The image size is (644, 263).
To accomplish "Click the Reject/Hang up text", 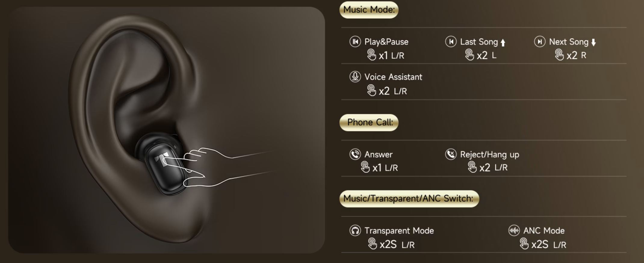I will [490, 154].
